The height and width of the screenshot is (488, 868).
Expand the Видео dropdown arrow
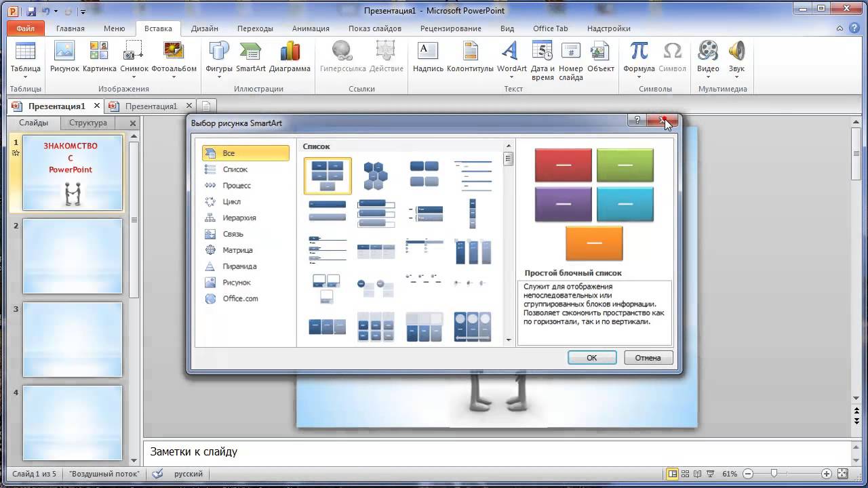tap(708, 77)
